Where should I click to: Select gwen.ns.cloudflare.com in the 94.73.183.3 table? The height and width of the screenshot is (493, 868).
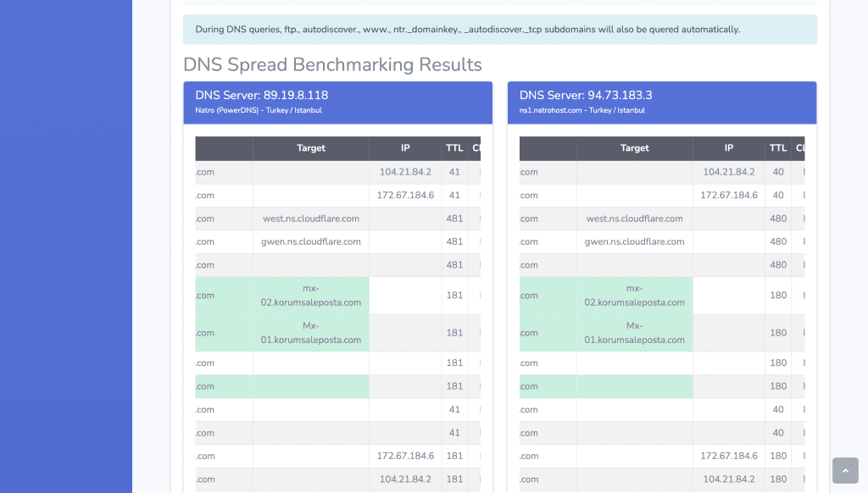click(635, 241)
